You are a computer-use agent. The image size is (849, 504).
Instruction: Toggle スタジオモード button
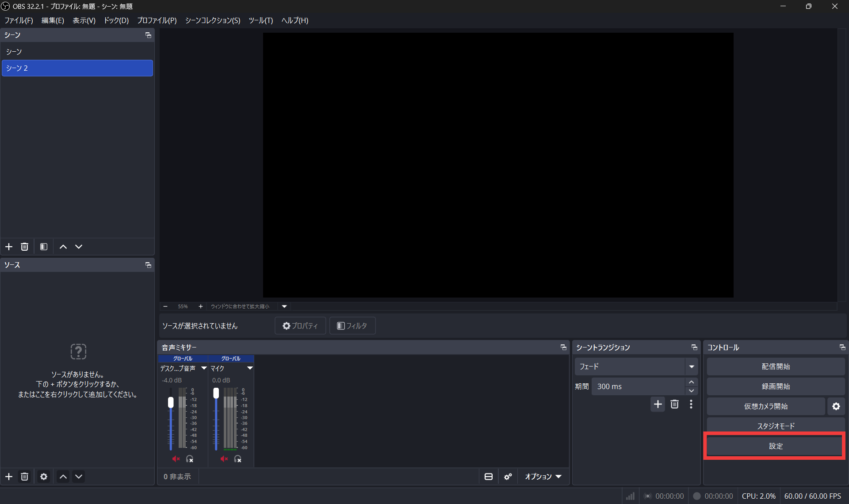click(x=776, y=426)
